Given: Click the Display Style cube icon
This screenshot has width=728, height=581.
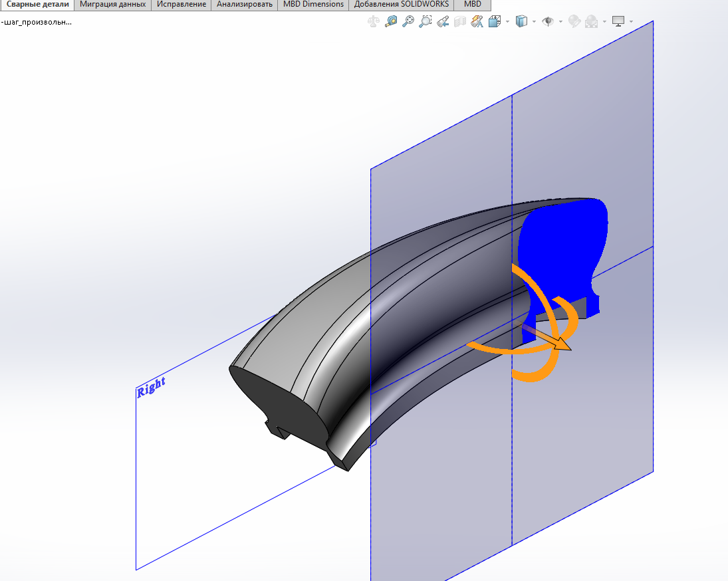Looking at the screenshot, I should [x=521, y=21].
